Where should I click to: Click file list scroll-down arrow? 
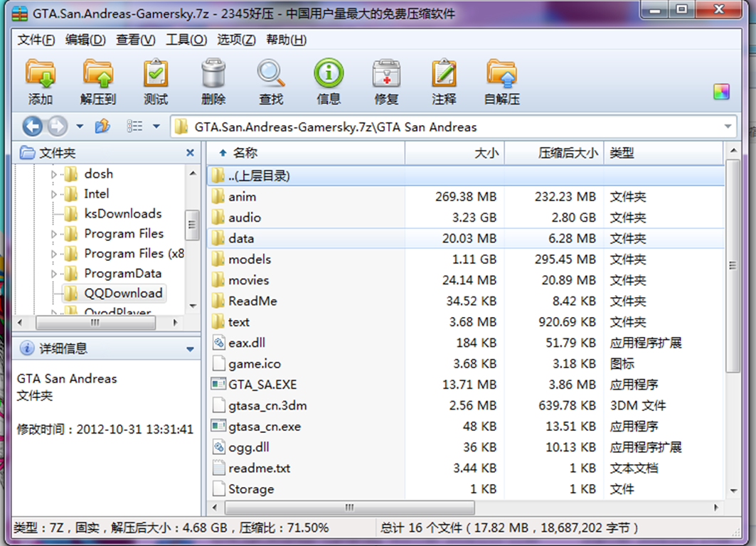click(x=733, y=491)
